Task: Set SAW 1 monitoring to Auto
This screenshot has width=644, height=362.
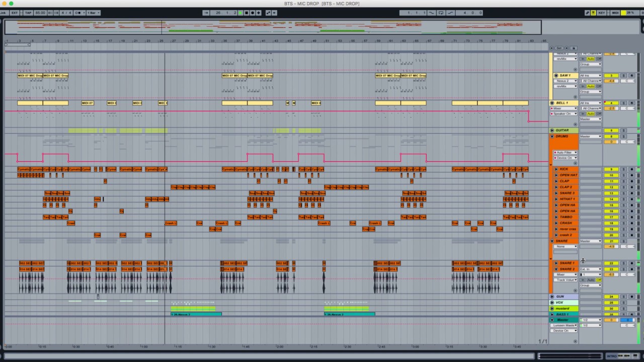Action: (x=591, y=86)
